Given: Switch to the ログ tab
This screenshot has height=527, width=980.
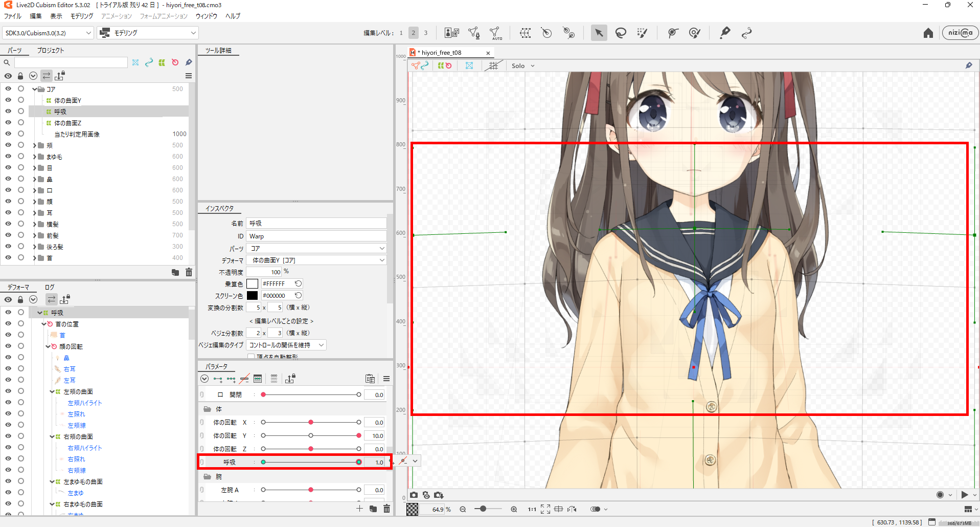Looking at the screenshot, I should [50, 287].
